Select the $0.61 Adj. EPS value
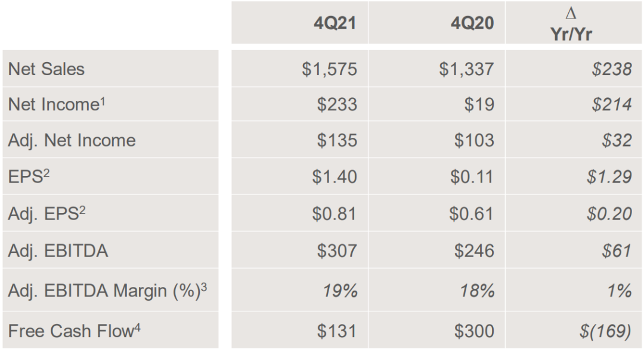The width and height of the screenshot is (644, 352). click(472, 214)
